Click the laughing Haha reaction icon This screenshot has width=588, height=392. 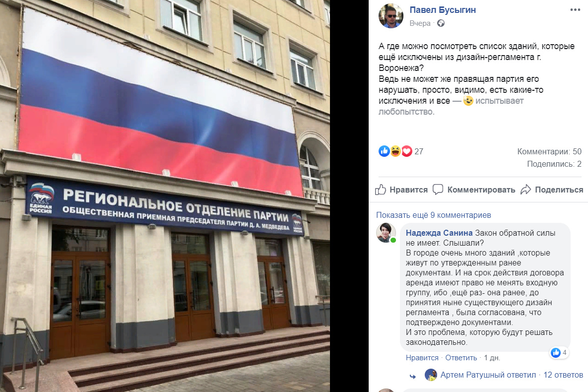tap(395, 151)
